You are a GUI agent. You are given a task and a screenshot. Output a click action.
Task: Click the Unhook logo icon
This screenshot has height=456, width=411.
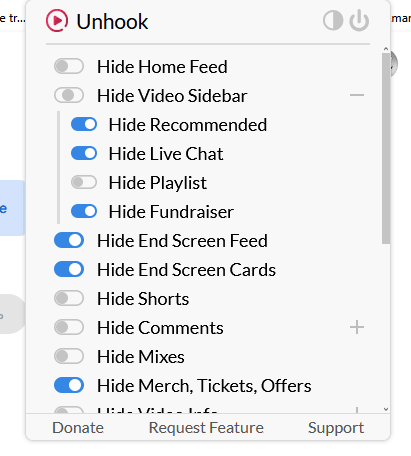point(57,21)
